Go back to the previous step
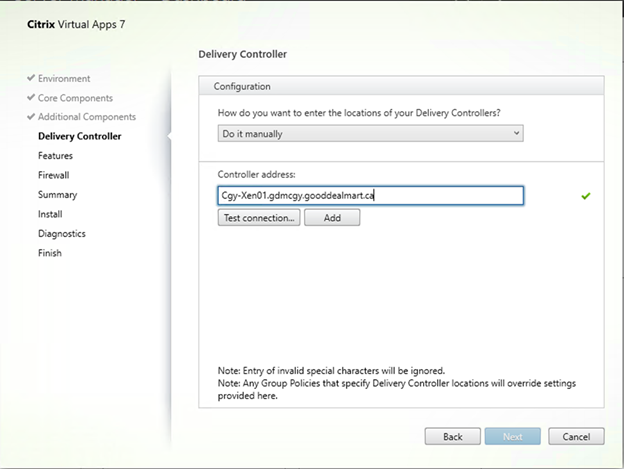 [452, 437]
